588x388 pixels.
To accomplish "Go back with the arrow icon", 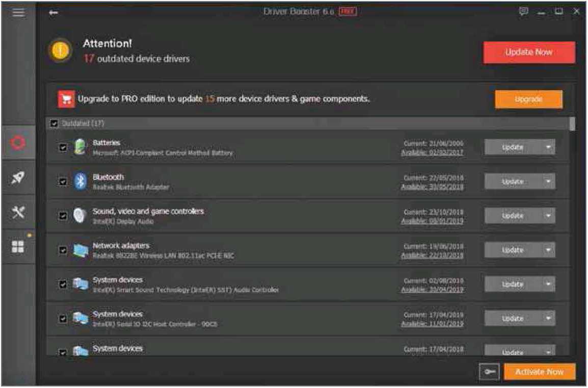I will pyautogui.click(x=54, y=13).
